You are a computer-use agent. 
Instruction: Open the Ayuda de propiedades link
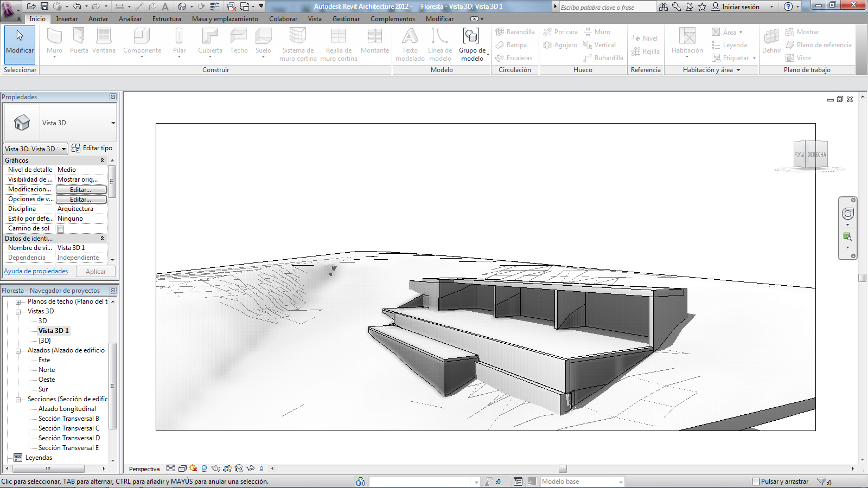pos(36,271)
